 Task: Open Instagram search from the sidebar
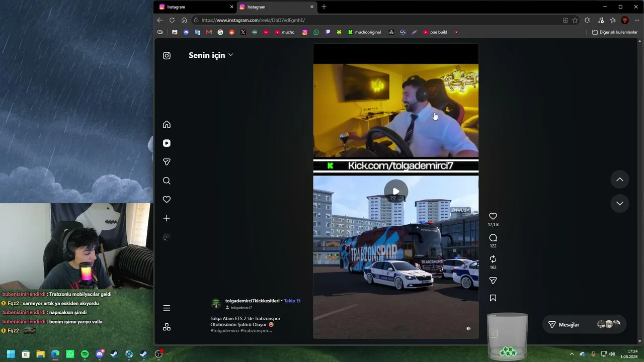pyautogui.click(x=167, y=181)
